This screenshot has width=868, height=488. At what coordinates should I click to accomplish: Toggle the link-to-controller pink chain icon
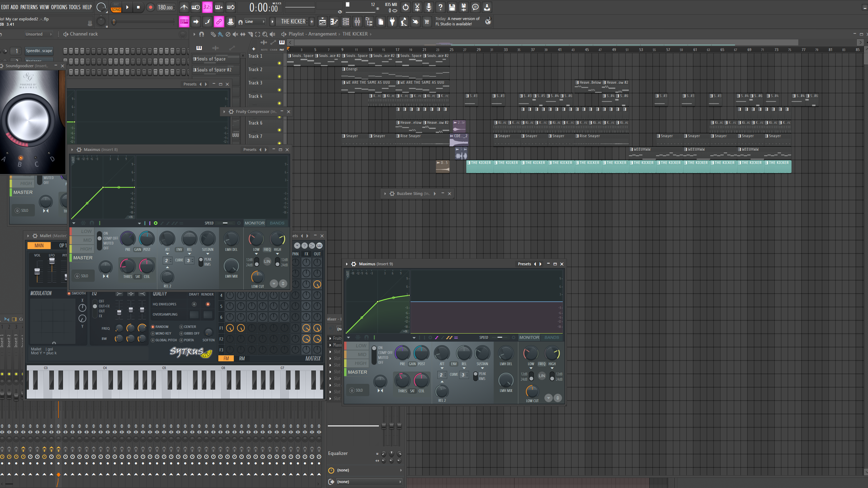[219, 22]
